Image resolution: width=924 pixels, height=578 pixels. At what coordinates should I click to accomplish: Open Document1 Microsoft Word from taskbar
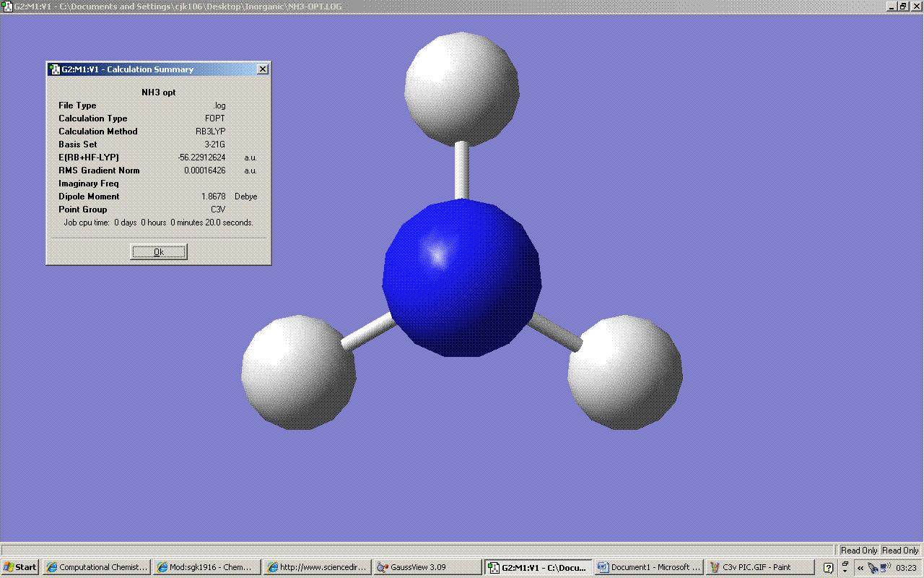pyautogui.click(x=648, y=567)
